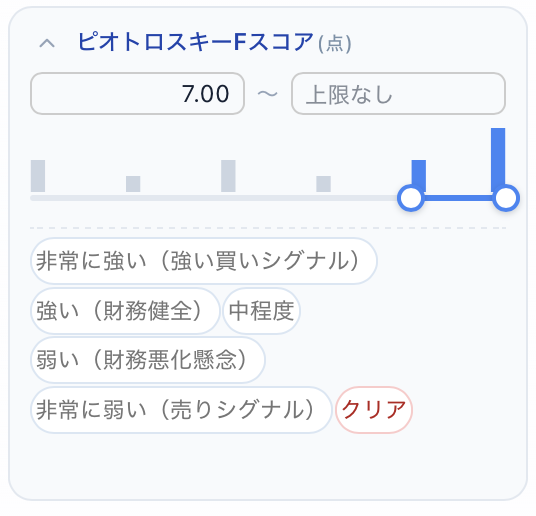Click the third gray histogram bar
Screen dimensions: 536x516
[228, 176]
